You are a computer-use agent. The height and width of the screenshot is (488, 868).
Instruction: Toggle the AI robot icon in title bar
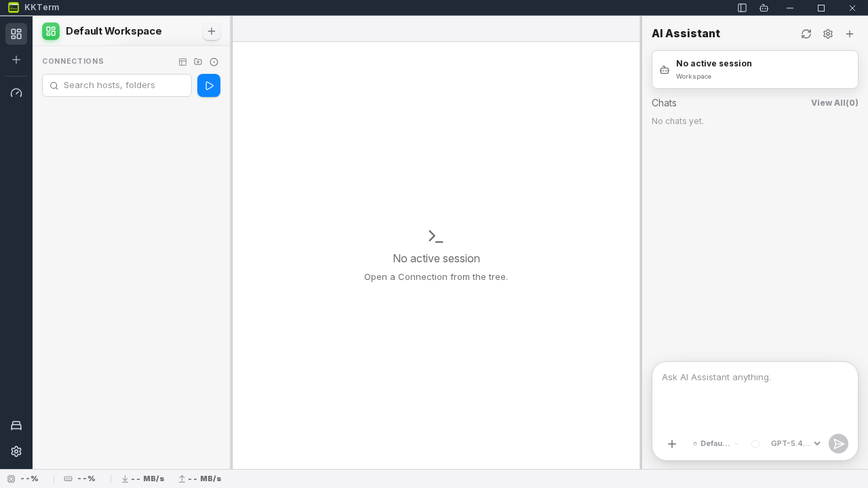764,8
